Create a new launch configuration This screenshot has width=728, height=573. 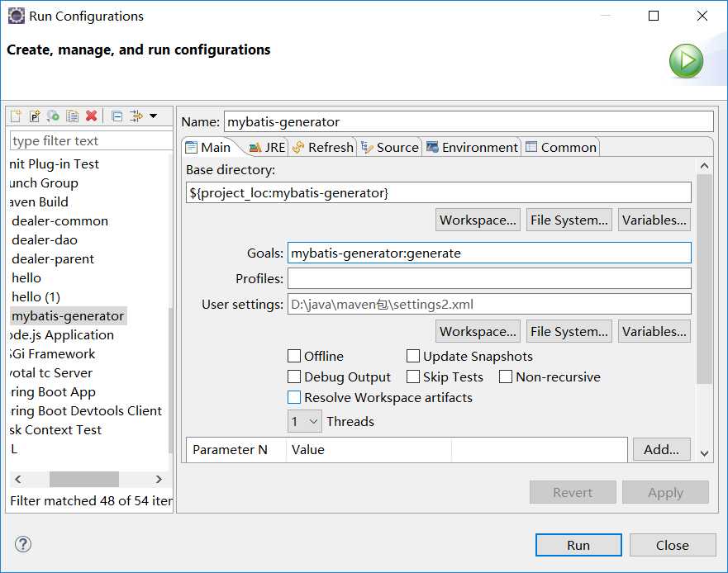pyautogui.click(x=17, y=116)
